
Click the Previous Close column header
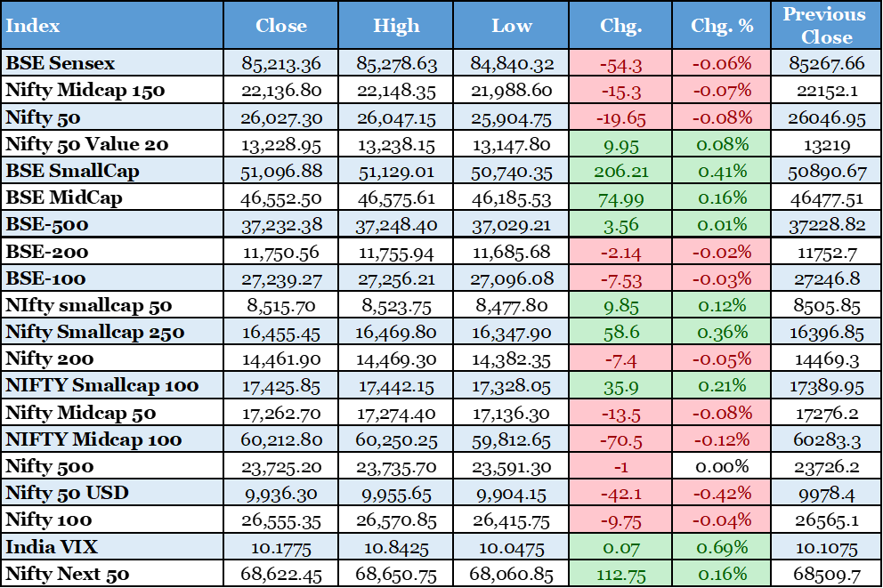[825, 25]
